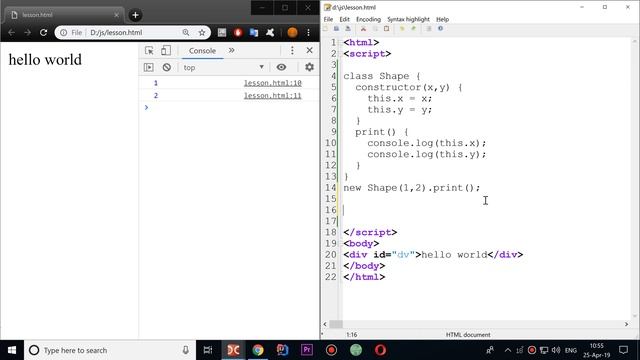Expand more DevTools tabs chevron

point(231,50)
